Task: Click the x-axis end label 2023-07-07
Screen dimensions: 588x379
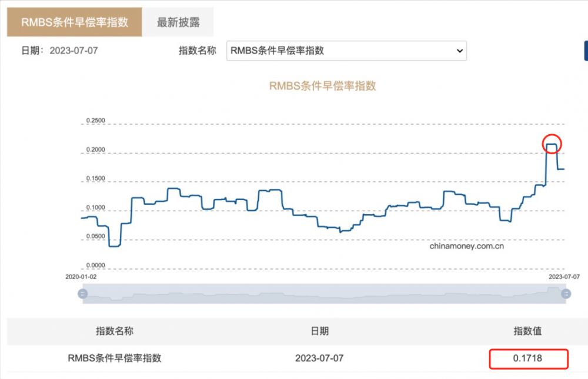Action: pos(564,277)
